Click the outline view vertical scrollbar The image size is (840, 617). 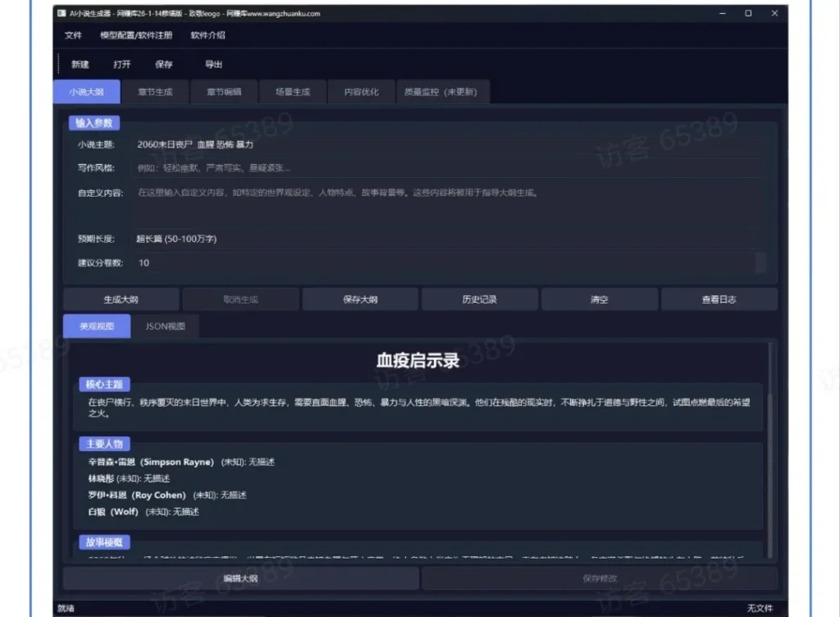tap(771, 450)
